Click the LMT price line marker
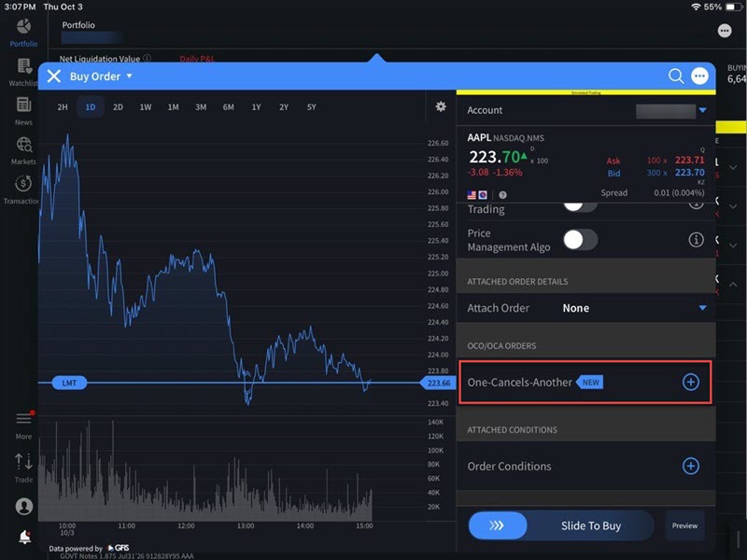This screenshot has width=747, height=560. click(69, 383)
